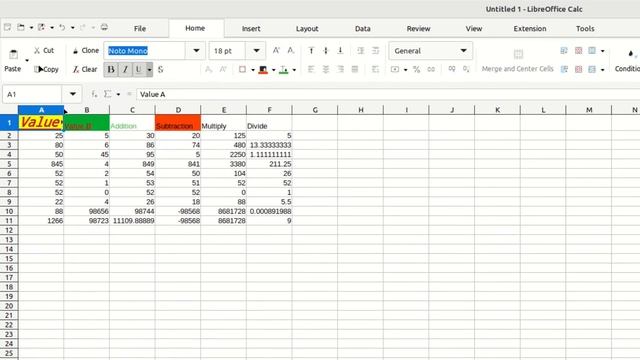640x360 pixels.
Task: Open Paste options dropdown arrow
Action: click(x=27, y=60)
